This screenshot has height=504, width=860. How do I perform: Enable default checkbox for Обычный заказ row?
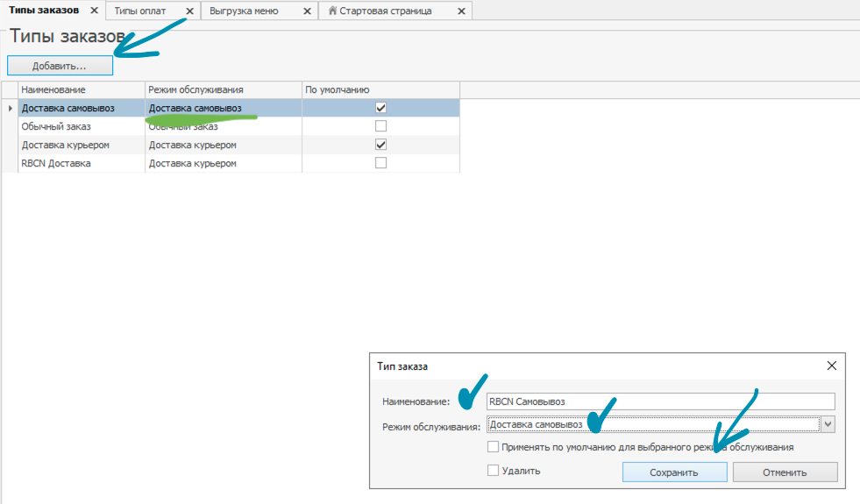pos(380,126)
